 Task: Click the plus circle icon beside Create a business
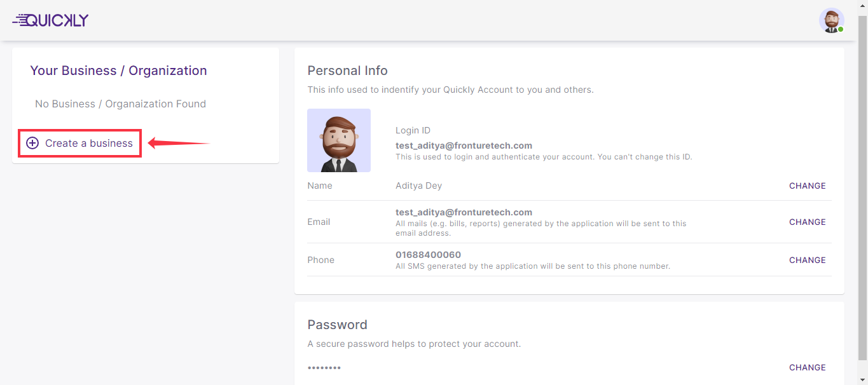tap(32, 144)
